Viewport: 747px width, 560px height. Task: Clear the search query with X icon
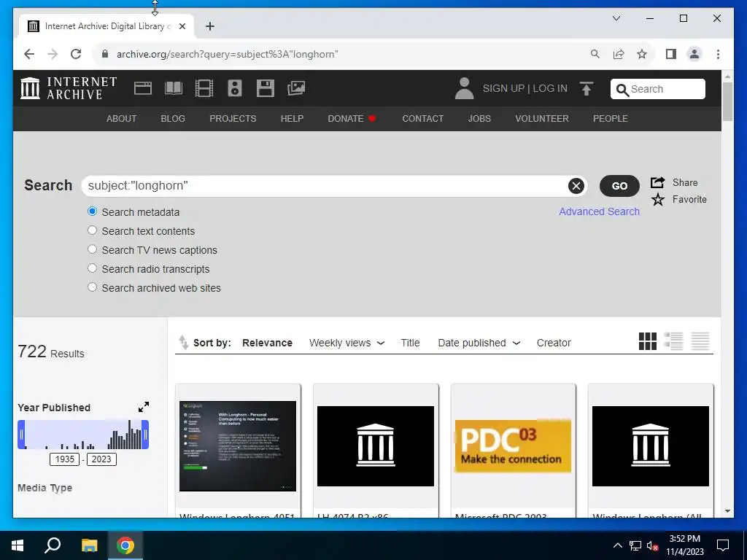pyautogui.click(x=576, y=186)
